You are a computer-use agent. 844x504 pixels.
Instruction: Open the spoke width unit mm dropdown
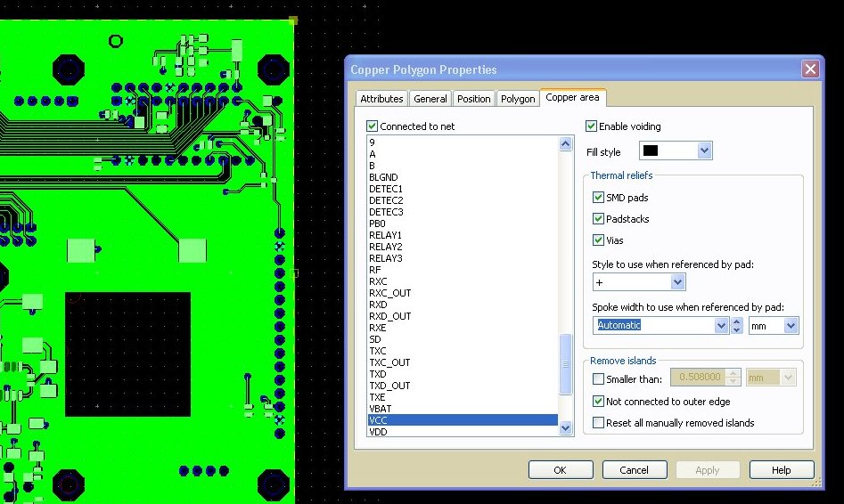click(x=791, y=326)
